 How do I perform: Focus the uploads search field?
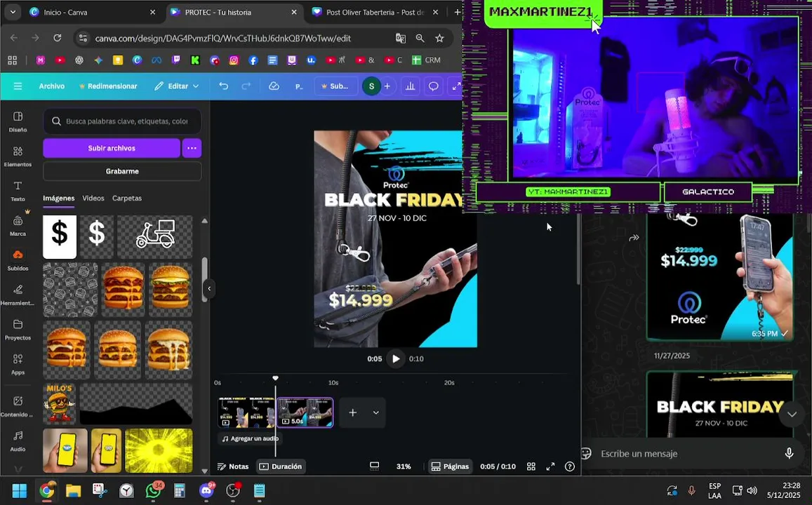pyautogui.click(x=122, y=121)
